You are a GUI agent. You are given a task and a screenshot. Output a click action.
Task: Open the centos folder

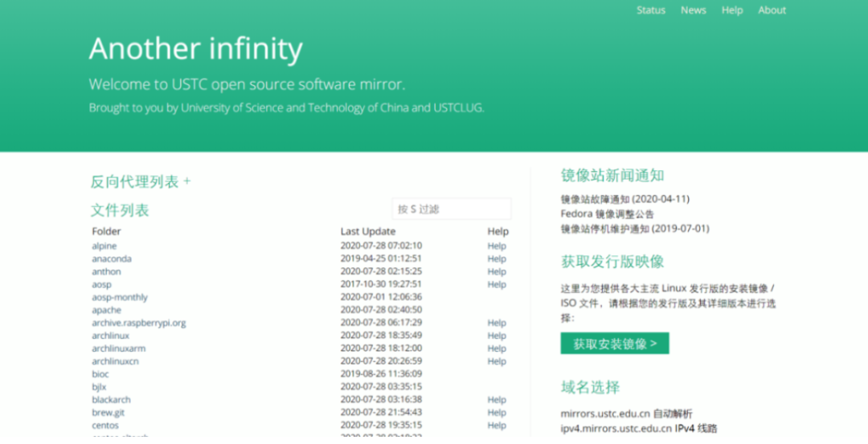(x=105, y=426)
